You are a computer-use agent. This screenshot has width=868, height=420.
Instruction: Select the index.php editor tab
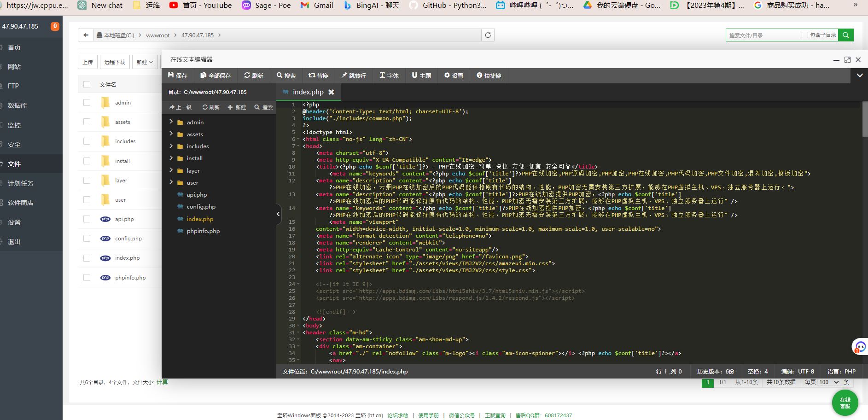point(308,92)
